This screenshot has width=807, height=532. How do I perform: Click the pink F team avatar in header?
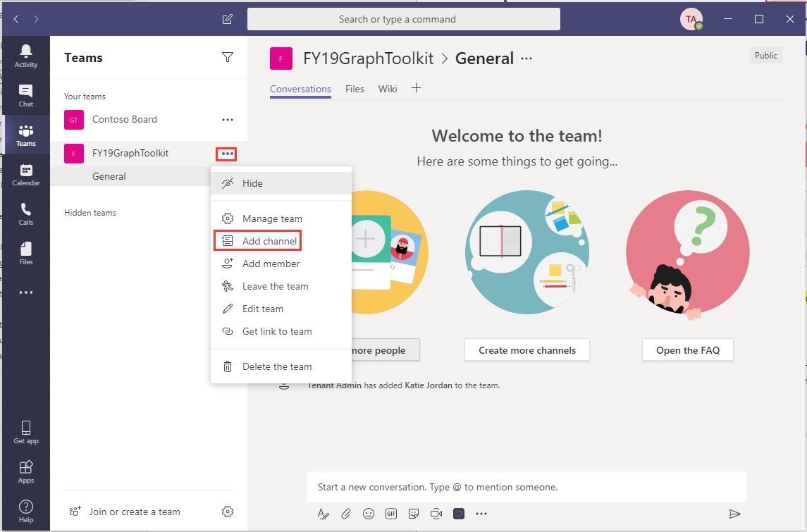tap(281, 58)
